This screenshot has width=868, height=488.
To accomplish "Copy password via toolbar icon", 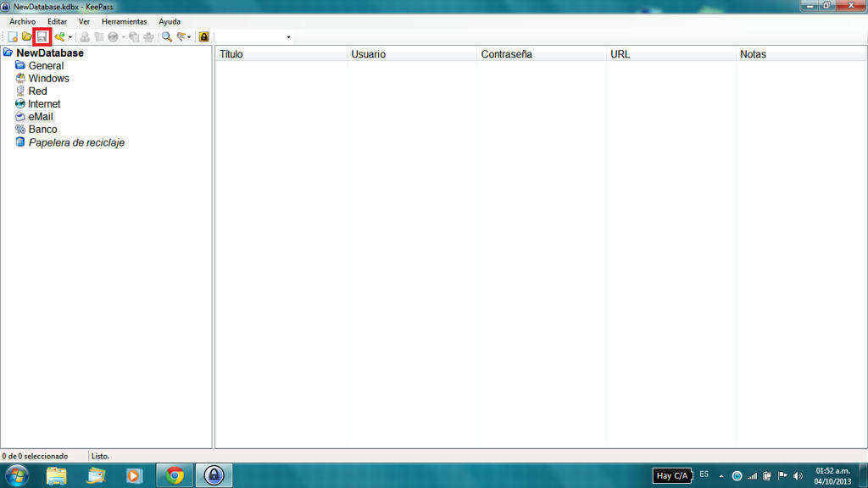I will [99, 37].
